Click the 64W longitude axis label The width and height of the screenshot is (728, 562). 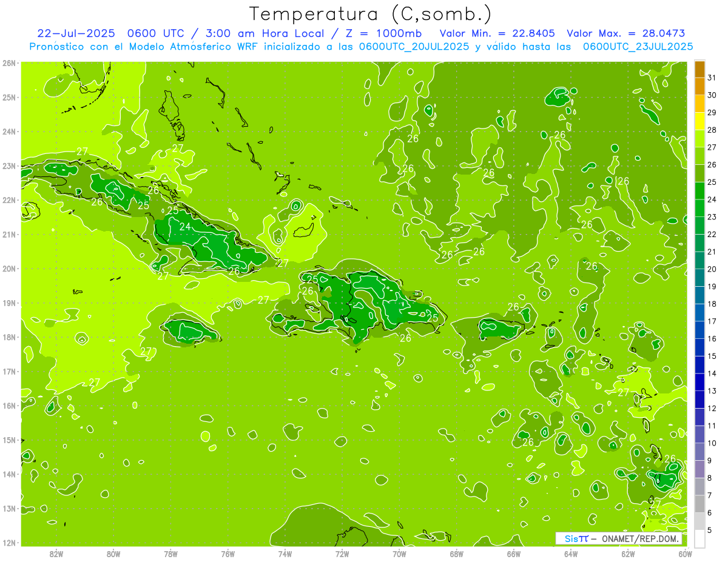[571, 554]
